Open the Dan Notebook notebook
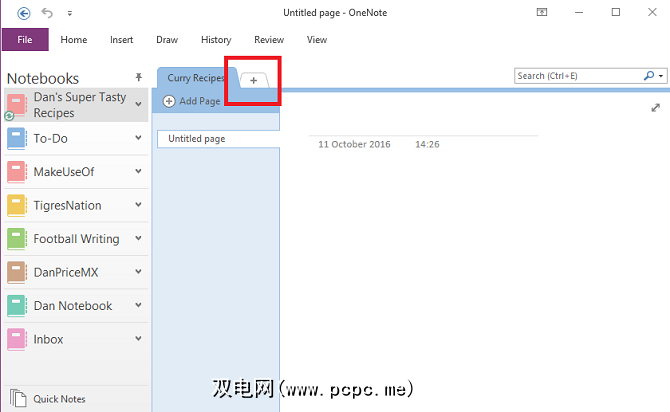The image size is (670, 412). (x=76, y=306)
